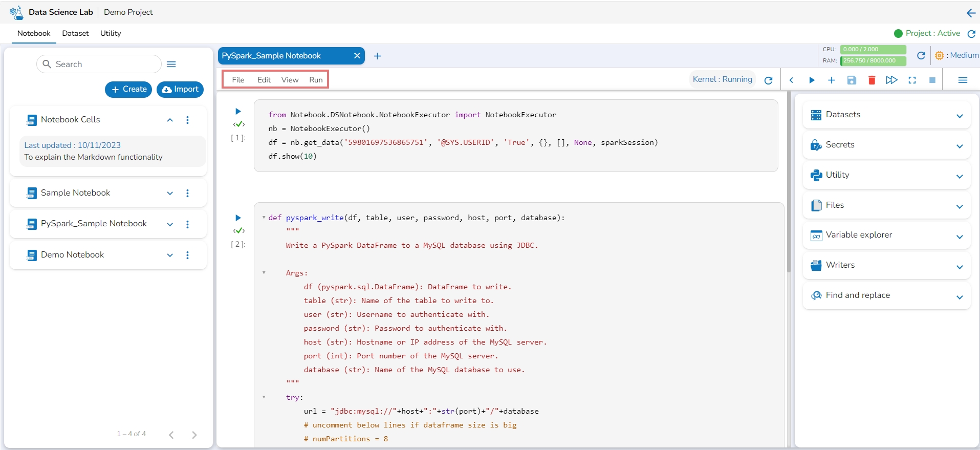Collapse the pyspark_write function definition
The width and height of the screenshot is (980, 450).
264,217
